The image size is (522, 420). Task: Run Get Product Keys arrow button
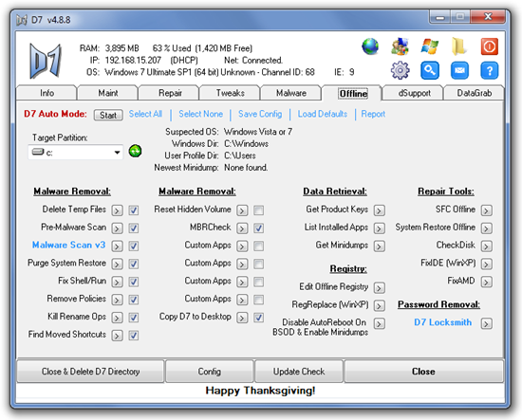pos(380,210)
